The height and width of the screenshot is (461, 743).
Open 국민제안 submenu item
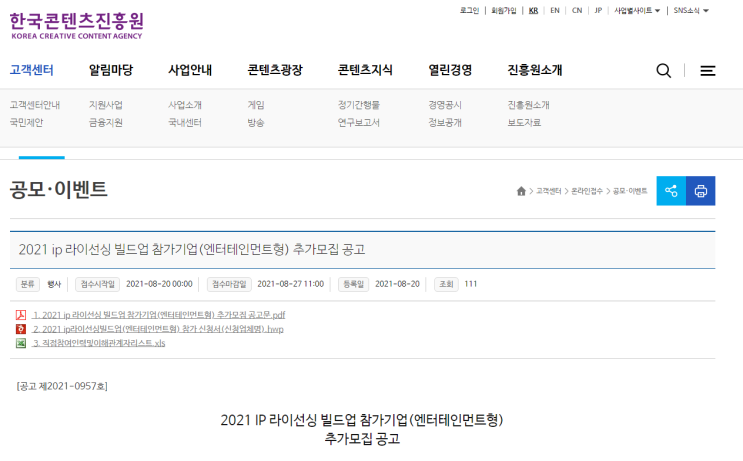click(27, 122)
